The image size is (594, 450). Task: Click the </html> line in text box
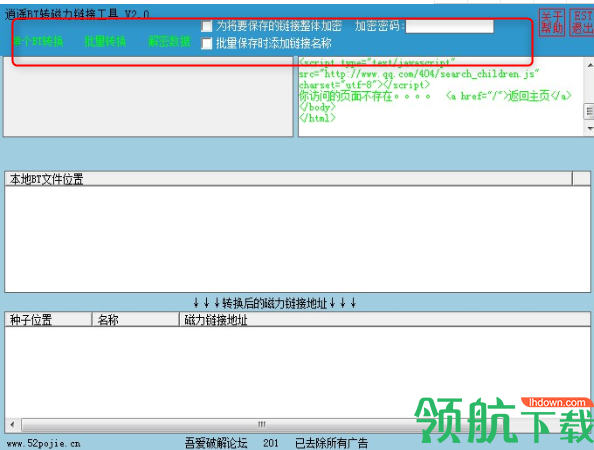pos(317,118)
